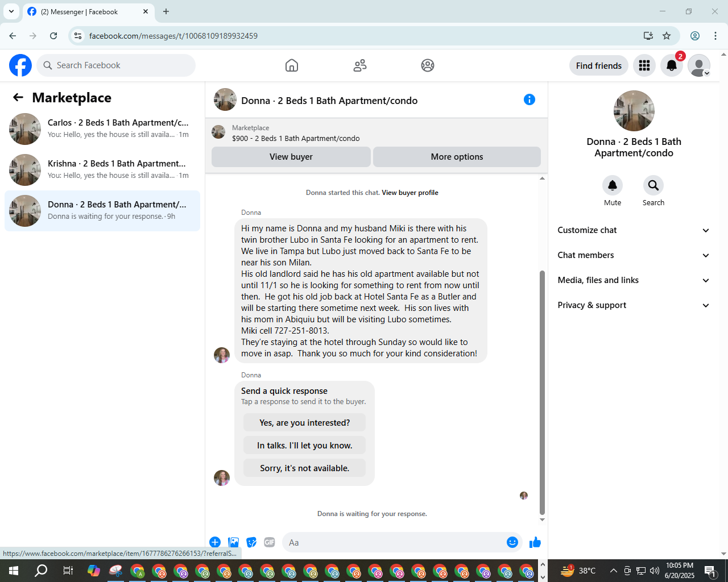Click the chat header title Donna · 2 Beds
728x582 pixels.
tap(329, 101)
